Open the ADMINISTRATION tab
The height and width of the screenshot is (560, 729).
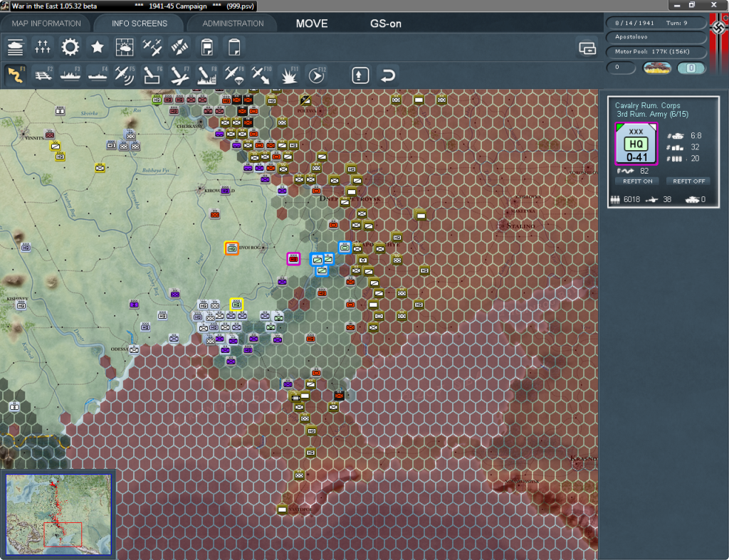pyautogui.click(x=233, y=23)
